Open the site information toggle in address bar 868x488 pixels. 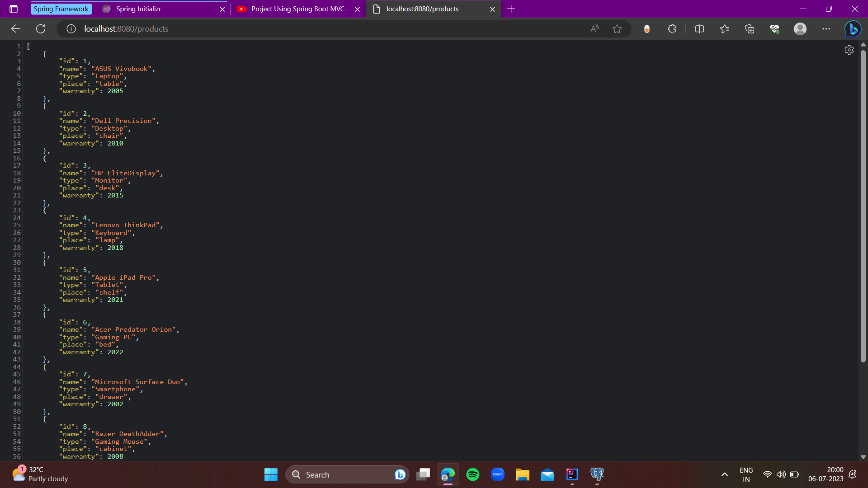71,28
